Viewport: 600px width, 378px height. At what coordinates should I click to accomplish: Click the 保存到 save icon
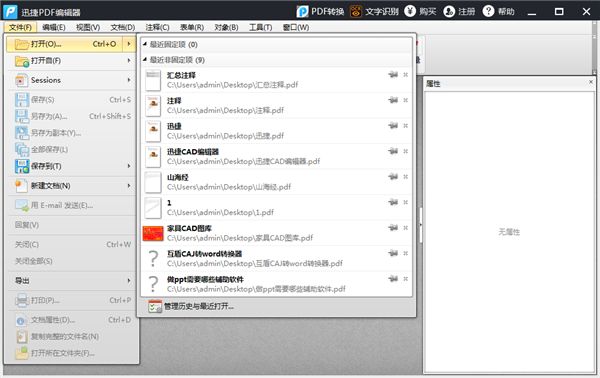[x=22, y=166]
